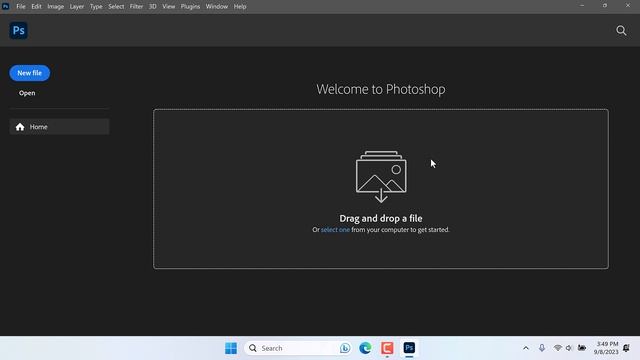Click the battery tray icon
This screenshot has width=640, height=360.
[582, 348]
